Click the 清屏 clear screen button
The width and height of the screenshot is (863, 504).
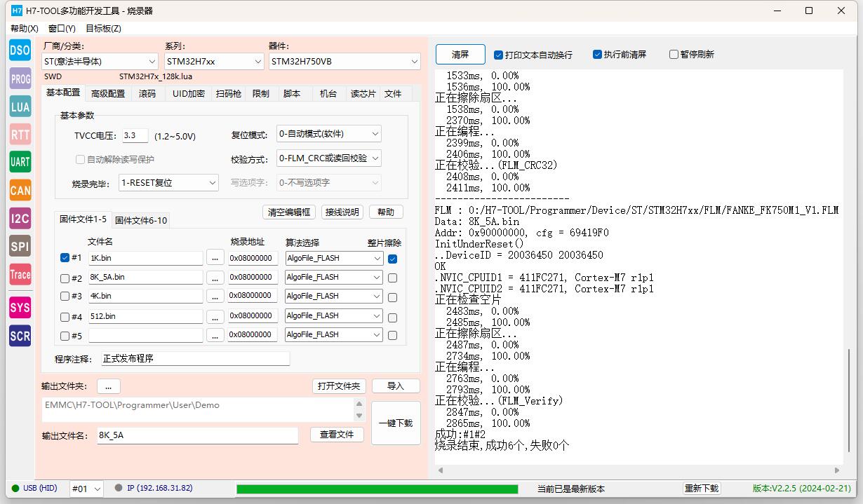tap(460, 55)
